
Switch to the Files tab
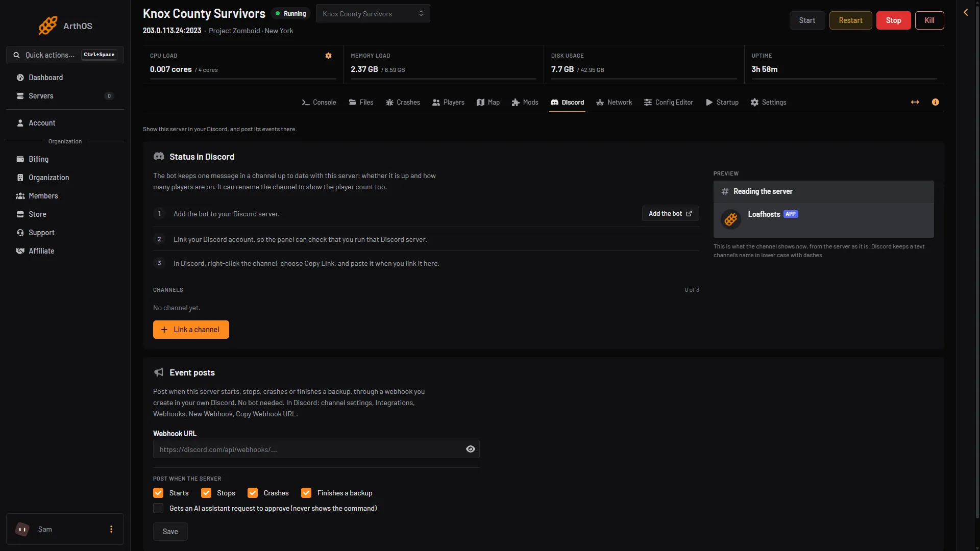tap(361, 102)
